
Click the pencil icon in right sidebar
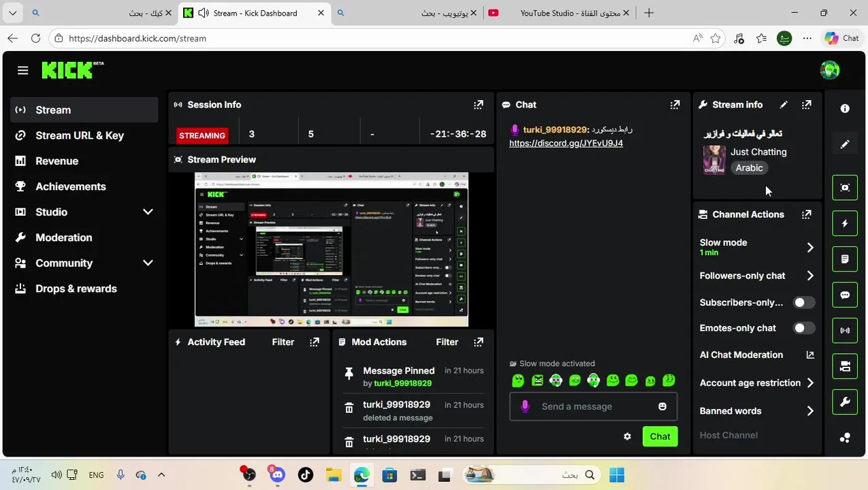pos(845,144)
